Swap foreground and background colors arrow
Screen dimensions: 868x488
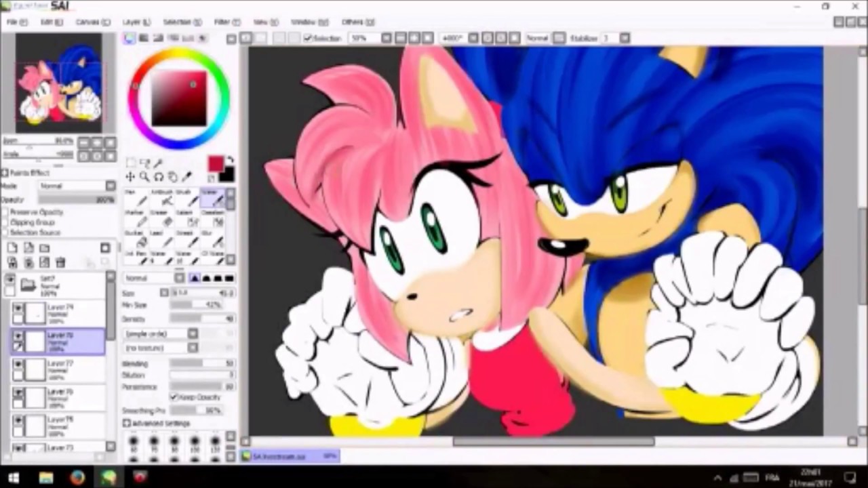[229, 161]
